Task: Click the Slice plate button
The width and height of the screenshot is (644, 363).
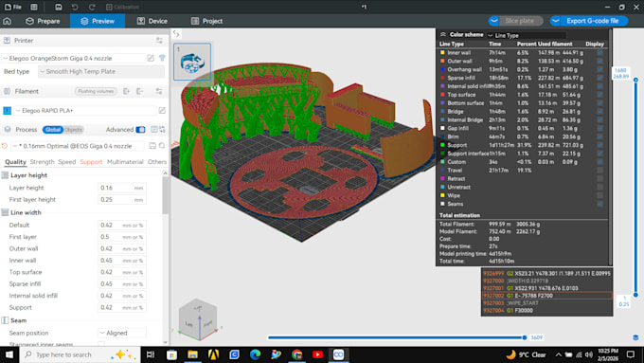Action: 520,21
